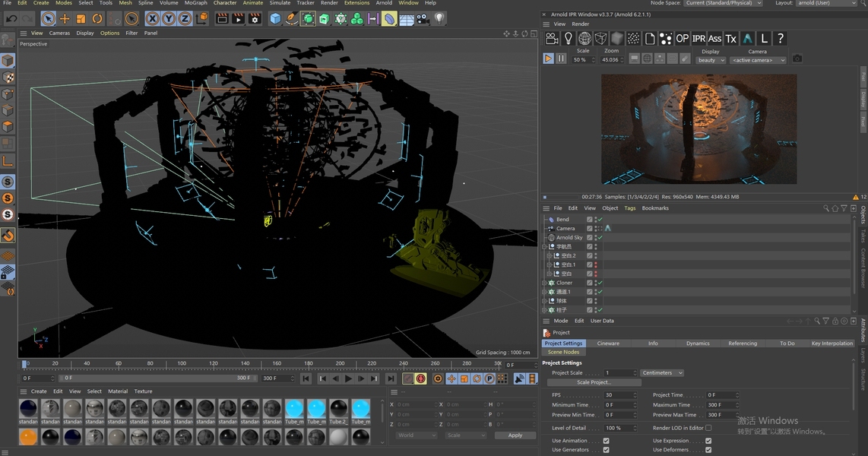Viewport: 868px width, 456px height.
Task: Switch to the Cineware tab
Action: pos(608,344)
